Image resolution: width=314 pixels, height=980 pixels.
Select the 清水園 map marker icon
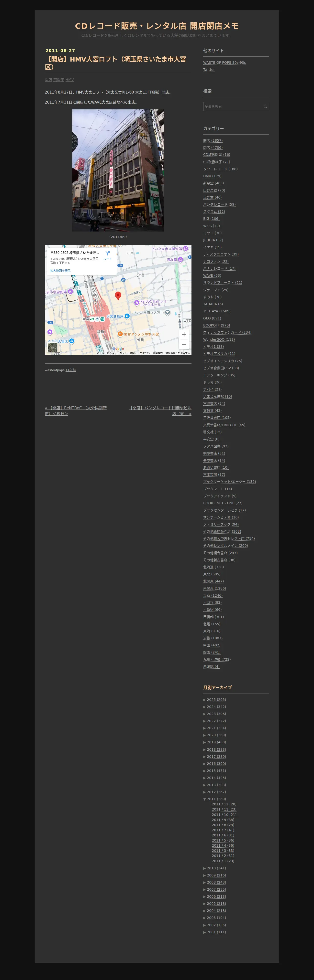181,259
